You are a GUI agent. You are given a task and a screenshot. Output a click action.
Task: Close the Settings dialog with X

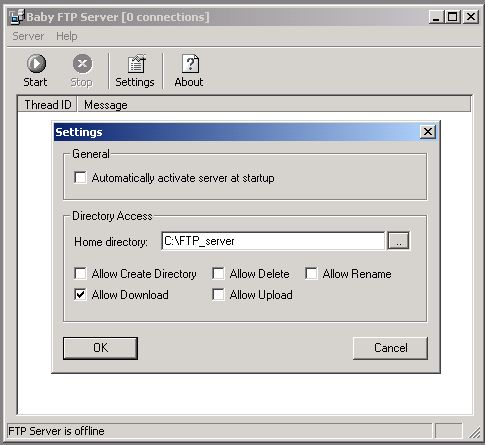point(428,132)
